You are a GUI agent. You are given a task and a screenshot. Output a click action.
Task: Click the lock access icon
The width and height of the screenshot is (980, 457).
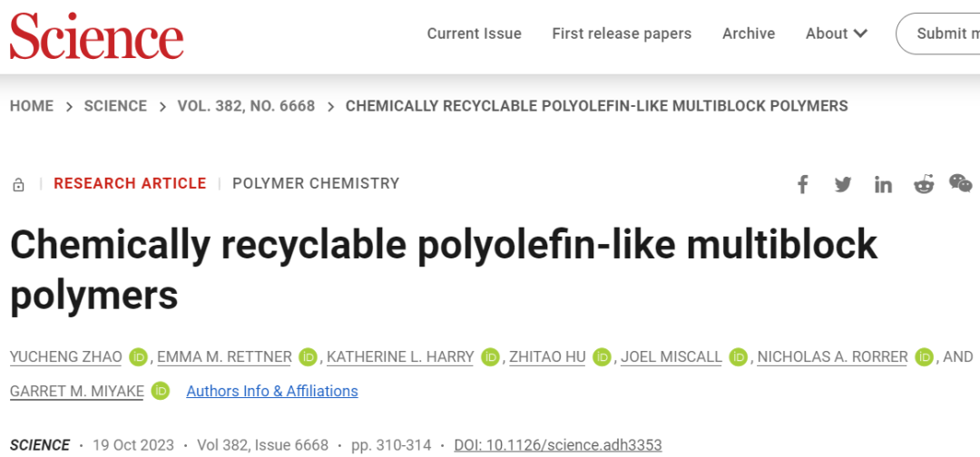[x=18, y=185]
